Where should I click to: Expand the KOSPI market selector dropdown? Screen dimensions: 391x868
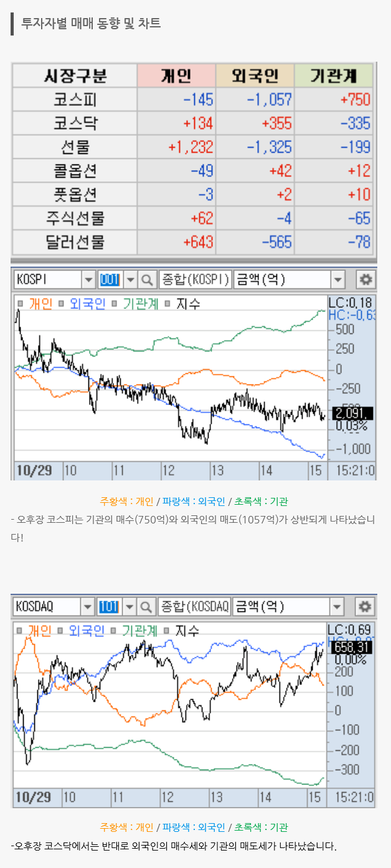coord(88,280)
